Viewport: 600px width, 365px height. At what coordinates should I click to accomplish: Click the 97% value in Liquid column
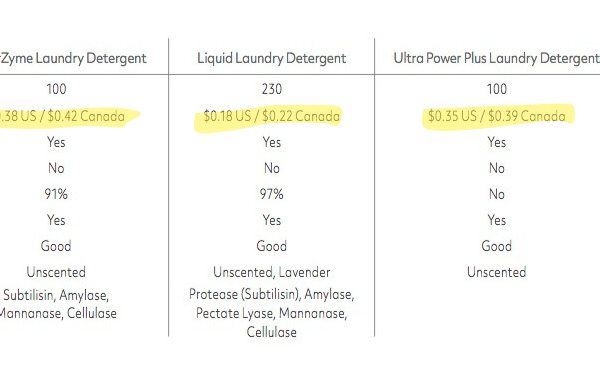[272, 194]
